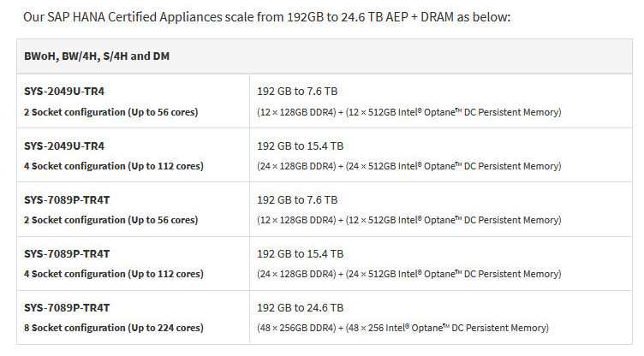
Task: Select SYS-2049U-TR4 in the 2 Socket row
Action: point(64,92)
